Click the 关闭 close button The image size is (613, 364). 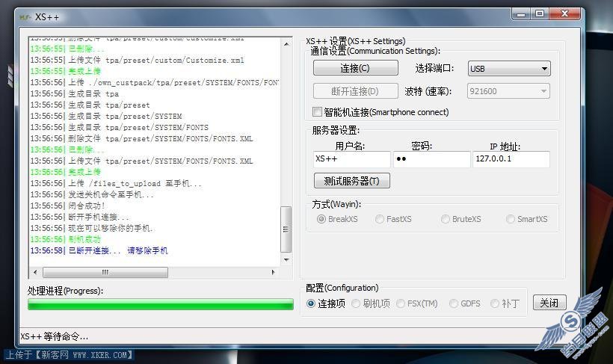click(x=549, y=303)
